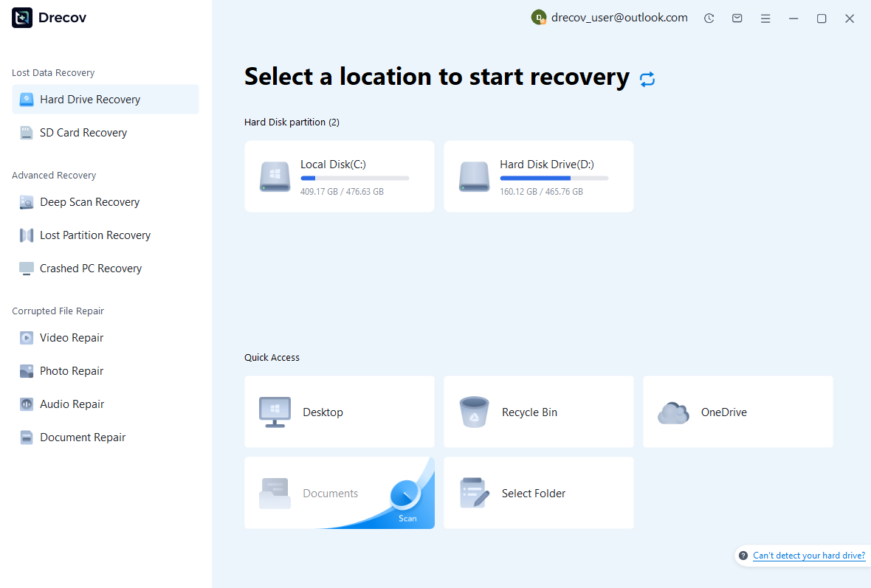
Task: Open Audio Repair label
Action: pyautogui.click(x=72, y=404)
